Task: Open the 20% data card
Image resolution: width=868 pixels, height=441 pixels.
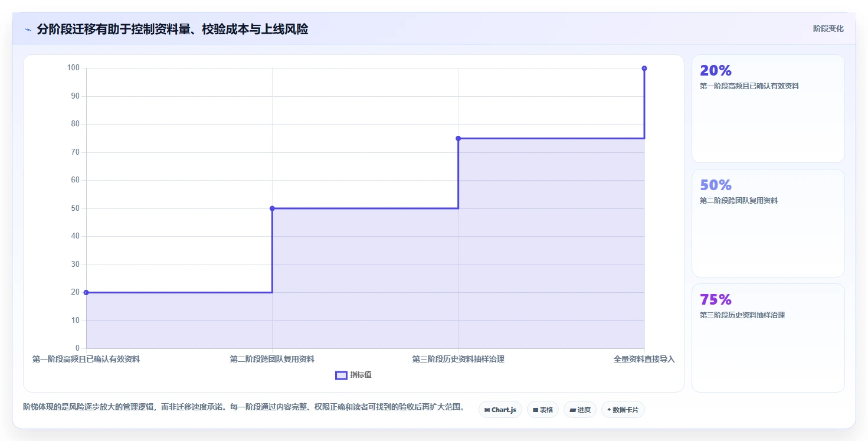Action: [768, 109]
